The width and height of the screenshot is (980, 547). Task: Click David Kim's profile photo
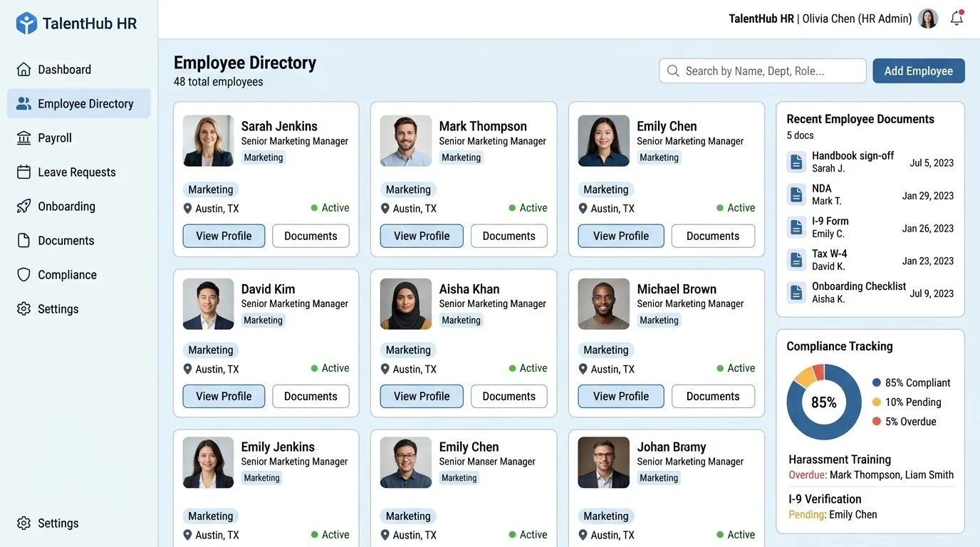tap(208, 304)
